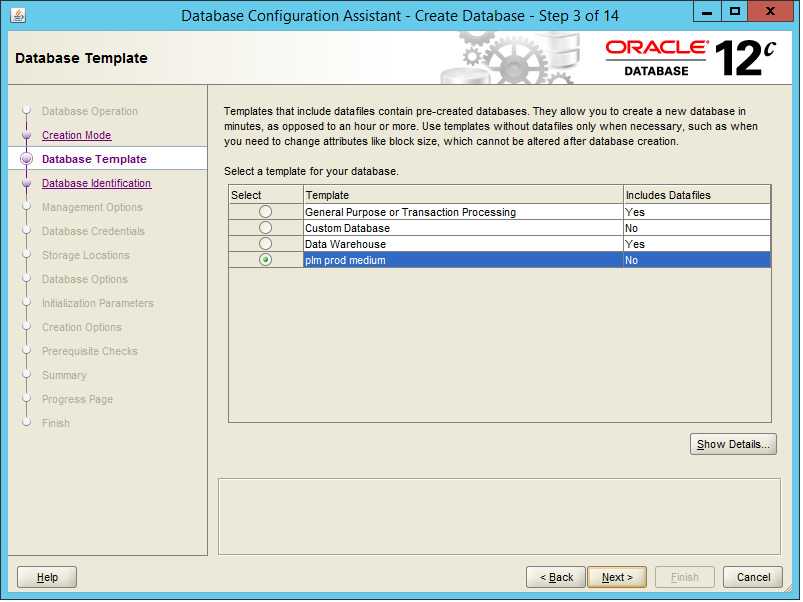
Task: Click the Help button
Action: click(x=47, y=577)
